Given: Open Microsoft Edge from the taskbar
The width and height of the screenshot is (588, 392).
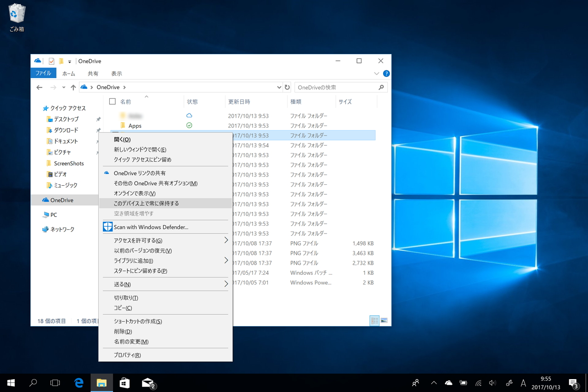Looking at the screenshot, I should point(79,382).
